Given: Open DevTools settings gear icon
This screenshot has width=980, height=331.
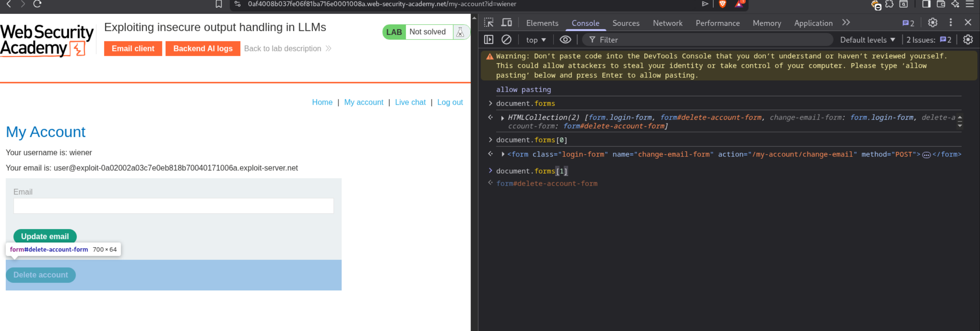Looking at the screenshot, I should coord(932,23).
